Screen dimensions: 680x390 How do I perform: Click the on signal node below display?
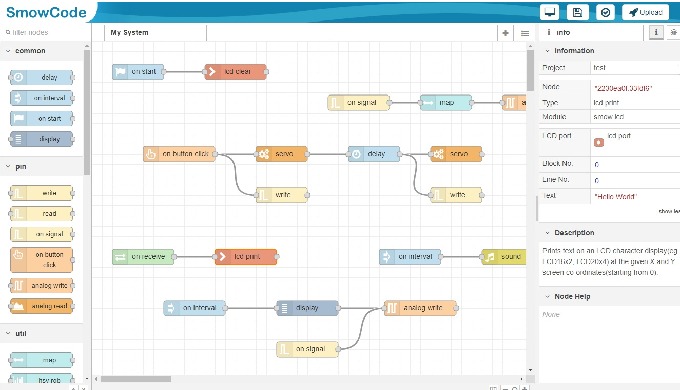[x=307, y=349]
